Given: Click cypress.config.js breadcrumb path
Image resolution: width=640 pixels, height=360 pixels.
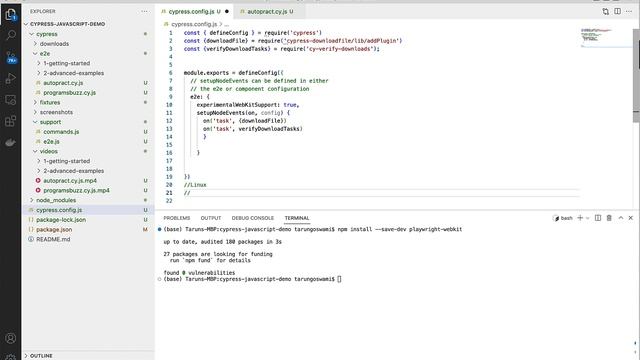Looking at the screenshot, I should (194, 24).
